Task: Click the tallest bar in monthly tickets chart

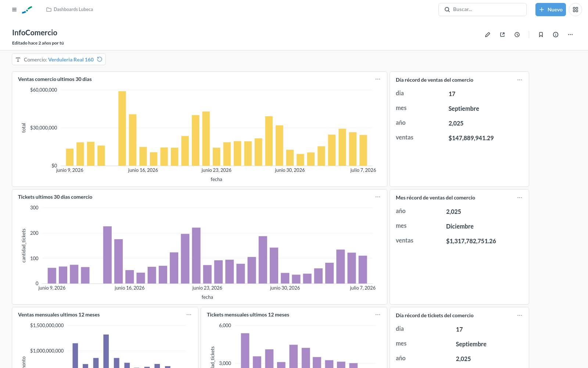Action: (x=245, y=350)
